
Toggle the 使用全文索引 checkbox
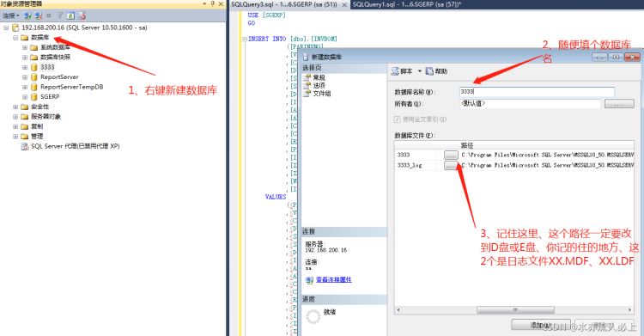tap(397, 119)
